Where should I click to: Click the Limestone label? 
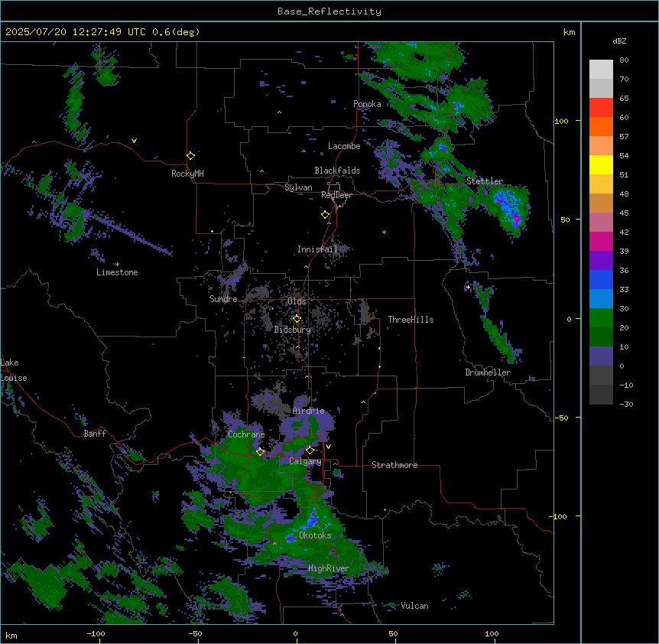tap(117, 272)
